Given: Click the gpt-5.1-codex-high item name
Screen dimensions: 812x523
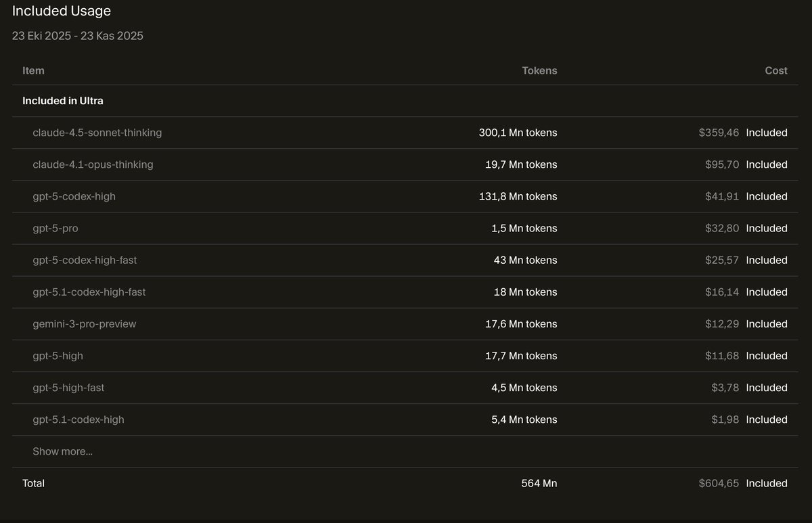Looking at the screenshot, I should [78, 419].
